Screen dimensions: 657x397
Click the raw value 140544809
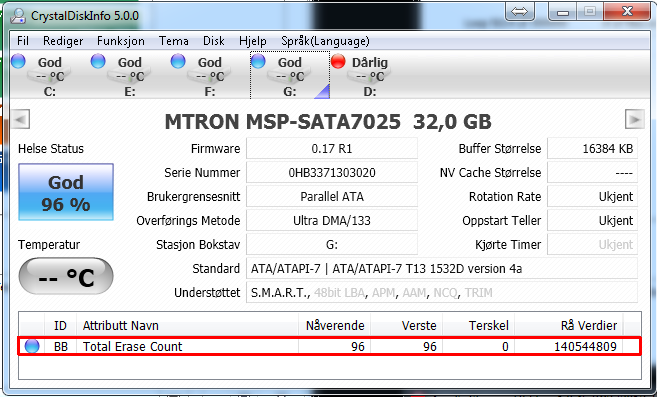click(585, 346)
